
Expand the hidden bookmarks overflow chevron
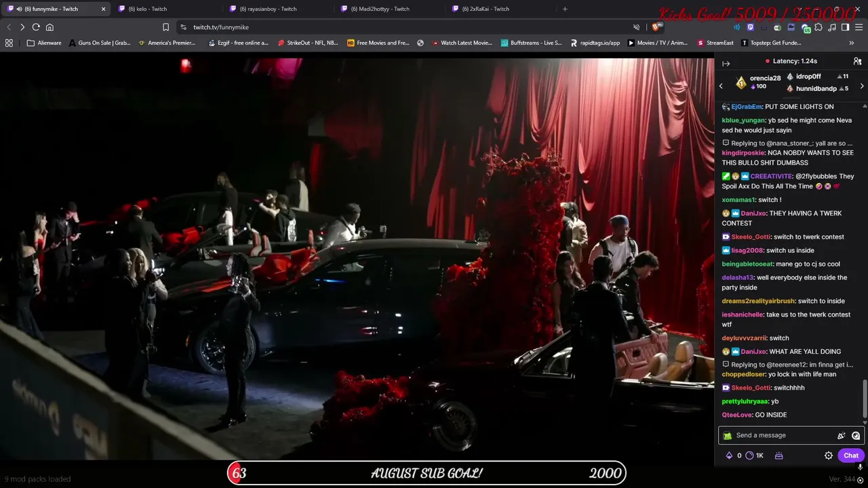click(852, 43)
